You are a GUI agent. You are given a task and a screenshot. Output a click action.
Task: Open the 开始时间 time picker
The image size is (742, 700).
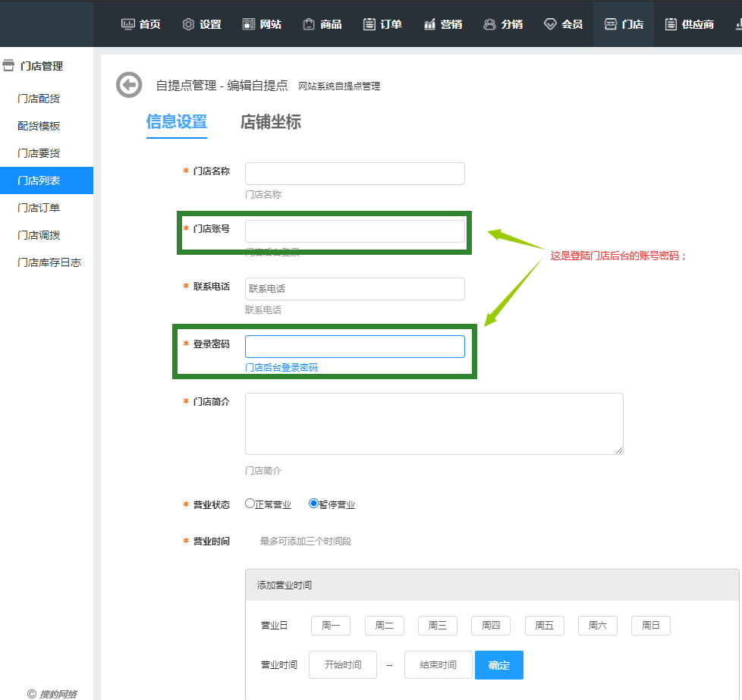343,665
